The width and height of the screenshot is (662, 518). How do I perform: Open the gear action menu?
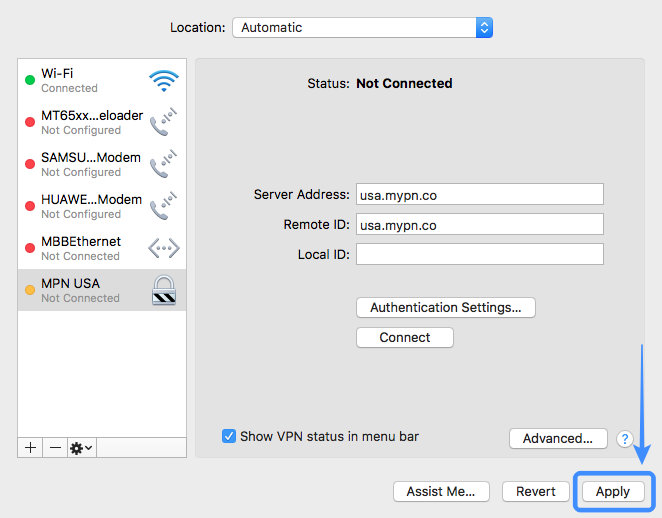81,447
